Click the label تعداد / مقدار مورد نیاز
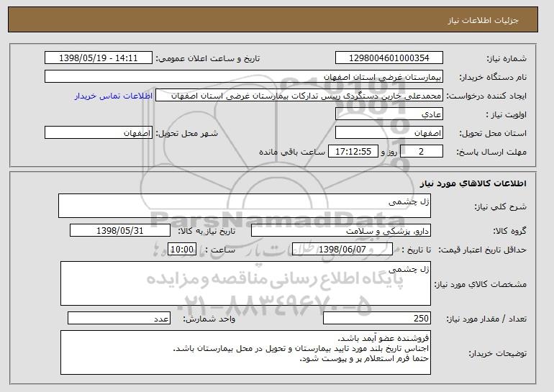This screenshot has height=392, width=554. tap(486, 319)
